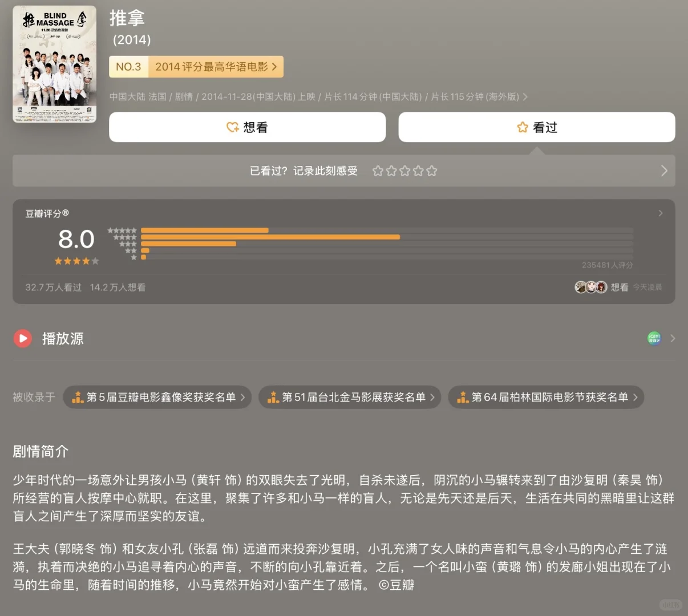
Task: Rate three stars in 记录此刻感受 row
Action: 404,171
